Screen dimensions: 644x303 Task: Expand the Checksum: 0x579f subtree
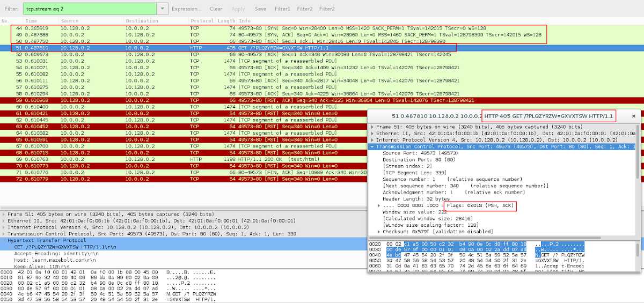(x=379, y=232)
